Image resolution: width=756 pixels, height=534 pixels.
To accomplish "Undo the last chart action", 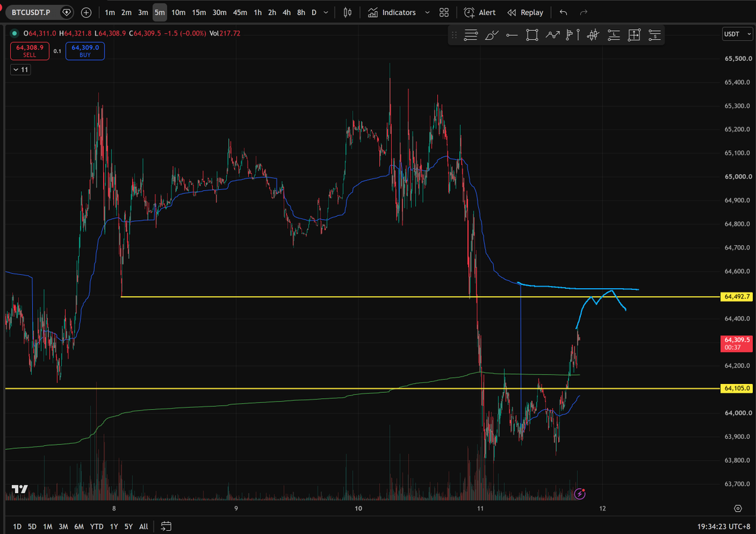I will [x=563, y=13].
